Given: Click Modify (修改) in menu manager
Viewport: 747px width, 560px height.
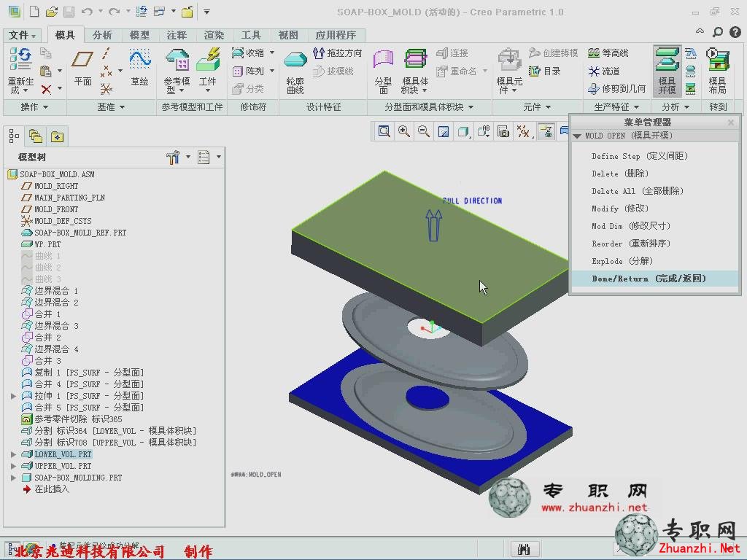Looking at the screenshot, I should pyautogui.click(x=620, y=209).
